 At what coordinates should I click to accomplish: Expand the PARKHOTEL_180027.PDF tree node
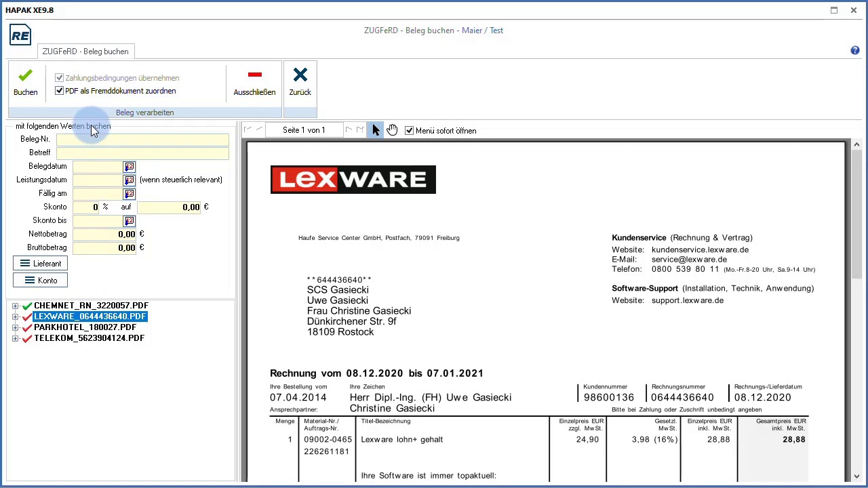tap(15, 327)
